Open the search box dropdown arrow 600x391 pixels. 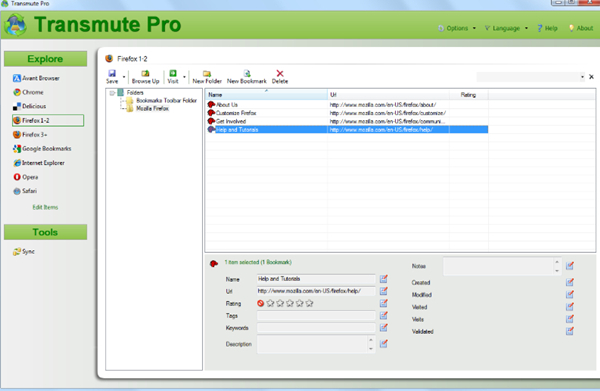point(582,77)
